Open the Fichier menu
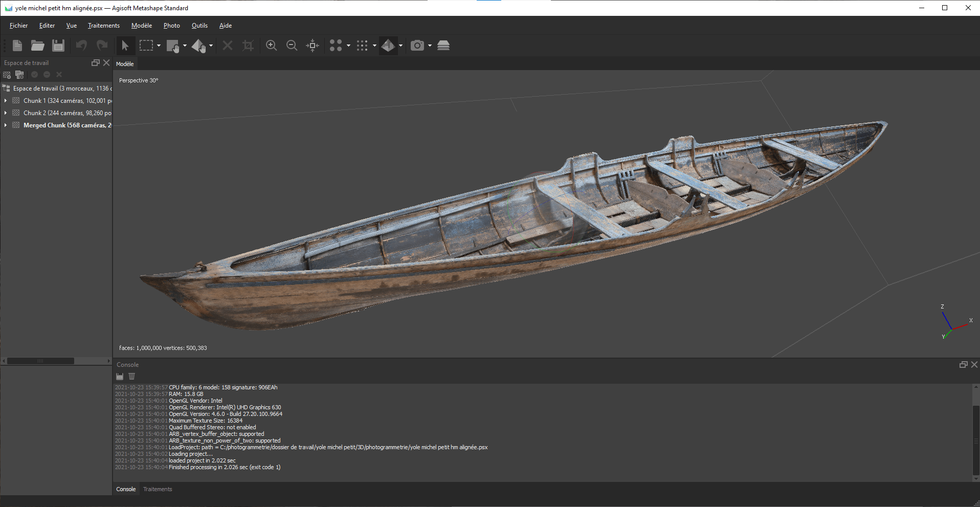The height and width of the screenshot is (507, 980). pos(18,26)
